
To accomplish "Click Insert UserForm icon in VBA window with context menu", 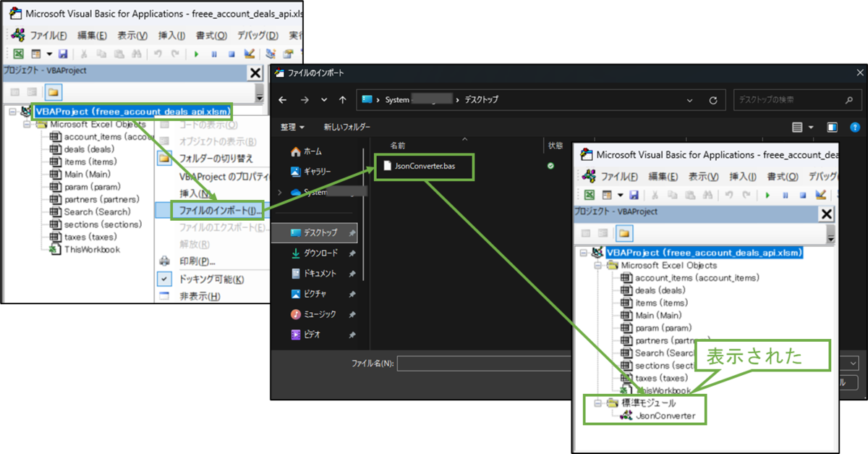I will click(35, 54).
